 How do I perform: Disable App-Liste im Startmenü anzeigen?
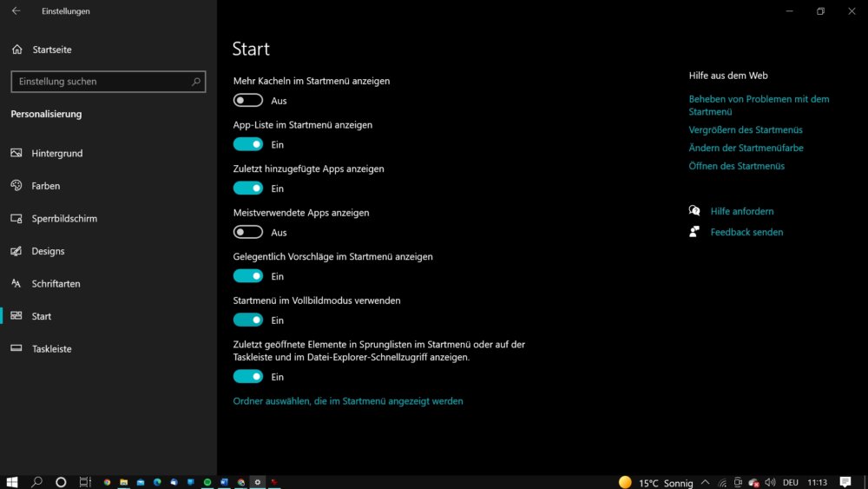pos(248,144)
